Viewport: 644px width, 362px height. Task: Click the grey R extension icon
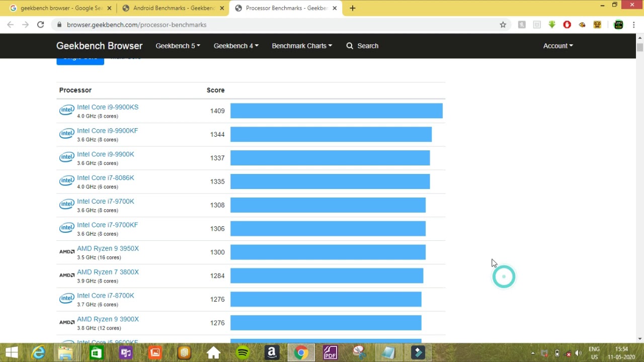pos(522,25)
